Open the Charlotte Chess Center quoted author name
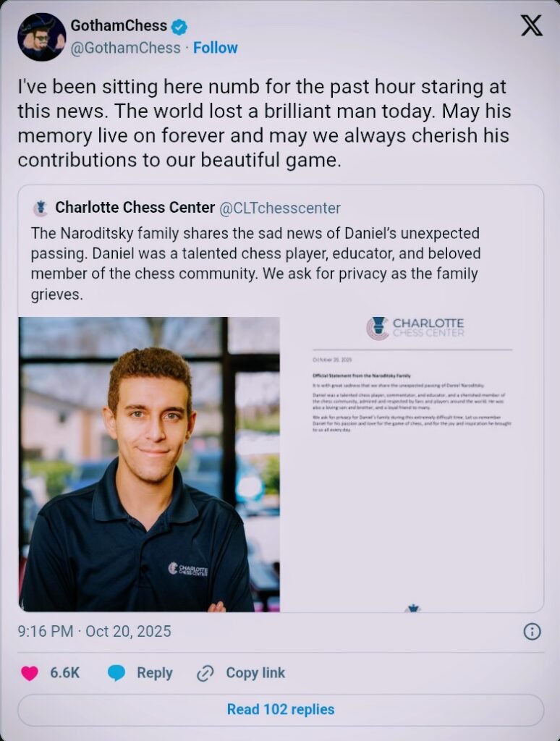 coord(135,208)
